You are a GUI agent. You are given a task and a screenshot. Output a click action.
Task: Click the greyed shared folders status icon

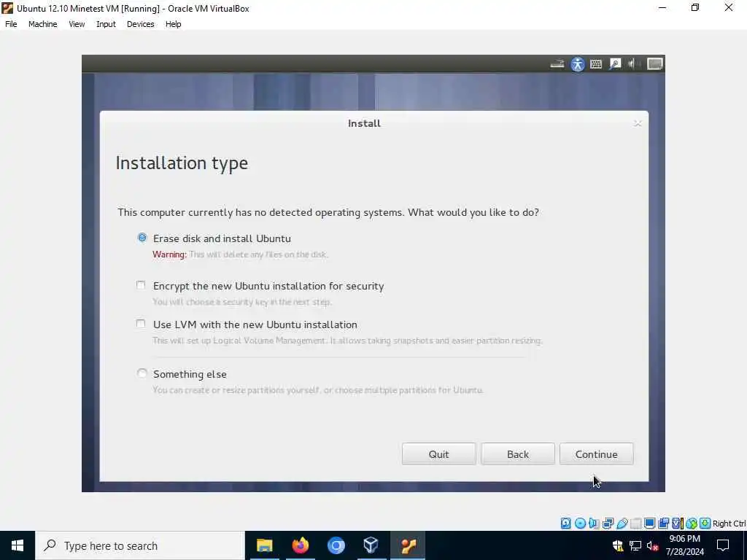click(635, 524)
